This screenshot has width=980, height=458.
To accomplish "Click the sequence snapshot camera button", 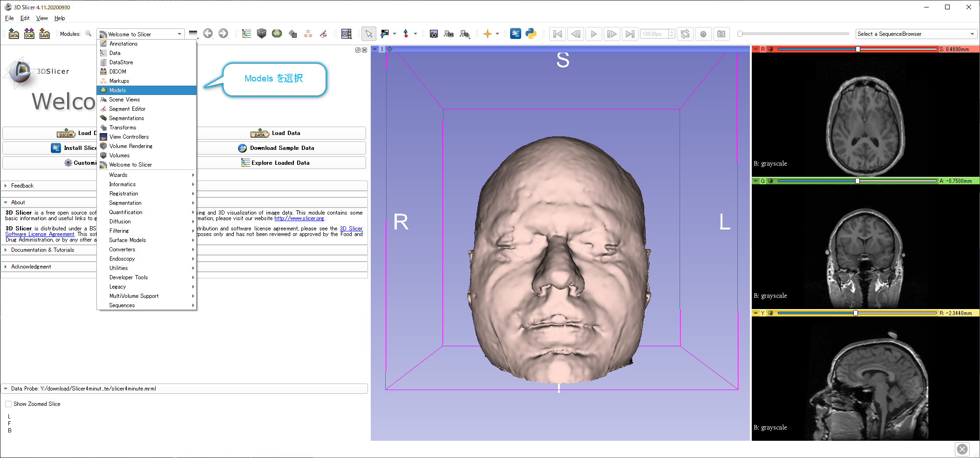I will 721,34.
